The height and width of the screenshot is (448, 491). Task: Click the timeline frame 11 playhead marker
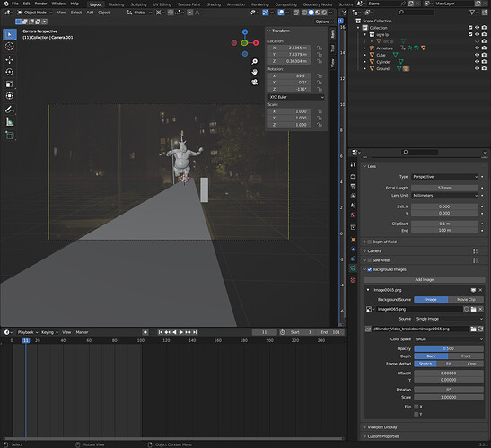pos(26,340)
